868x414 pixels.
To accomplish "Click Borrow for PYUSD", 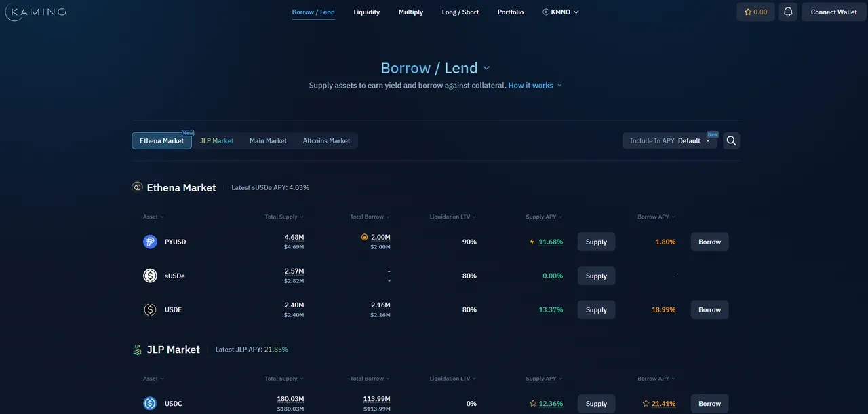I will pyautogui.click(x=709, y=242).
